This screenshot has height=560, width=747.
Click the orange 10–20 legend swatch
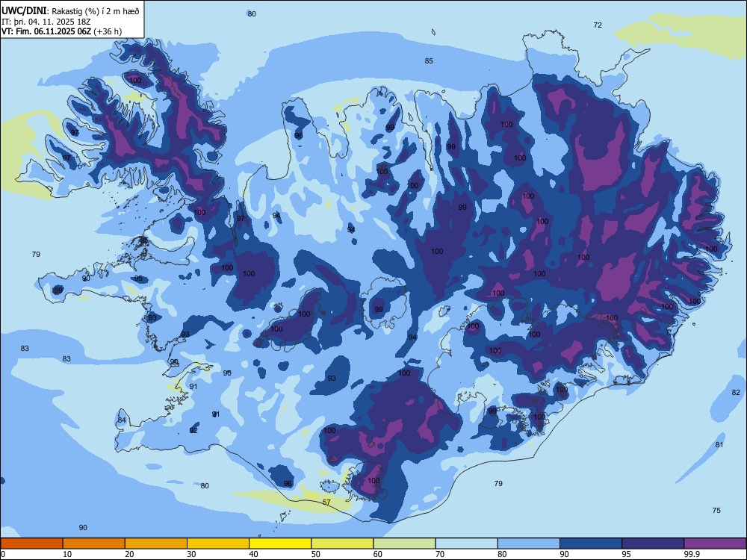coord(94,544)
